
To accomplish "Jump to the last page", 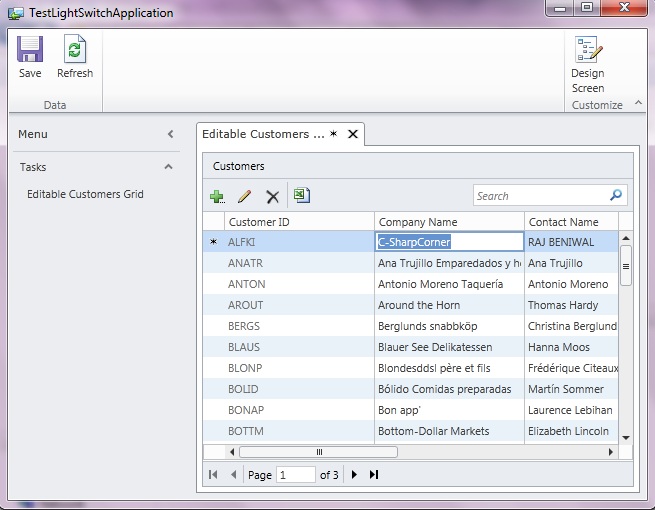I will [x=374, y=474].
